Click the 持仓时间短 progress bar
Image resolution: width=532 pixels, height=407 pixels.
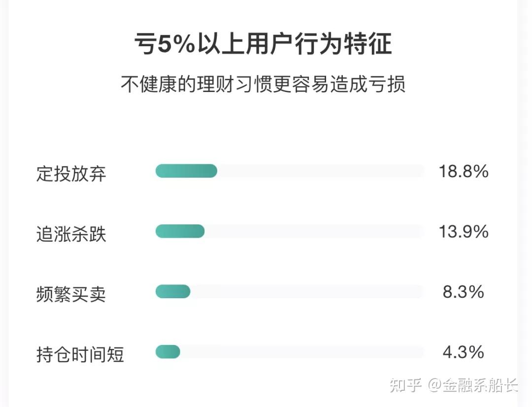point(167,352)
